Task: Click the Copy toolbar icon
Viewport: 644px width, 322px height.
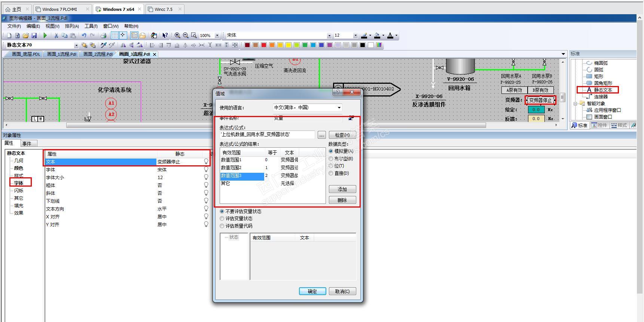Action: (x=64, y=36)
